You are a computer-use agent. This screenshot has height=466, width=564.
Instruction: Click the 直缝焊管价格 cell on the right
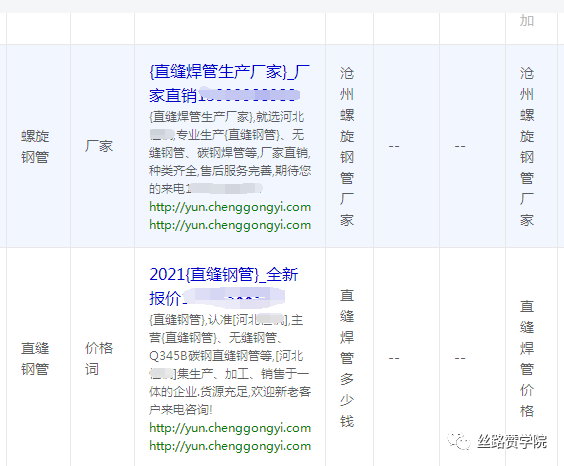point(527,358)
